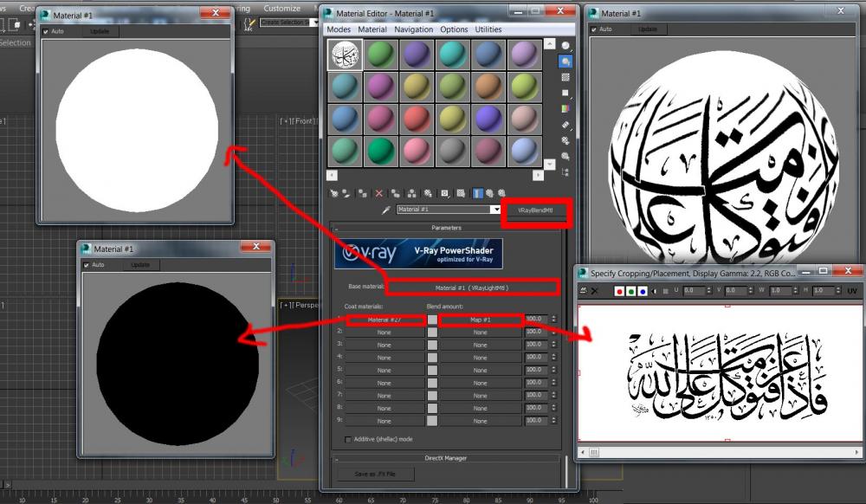
Task: Open the Material ID Channel flyout
Action: coord(444,193)
